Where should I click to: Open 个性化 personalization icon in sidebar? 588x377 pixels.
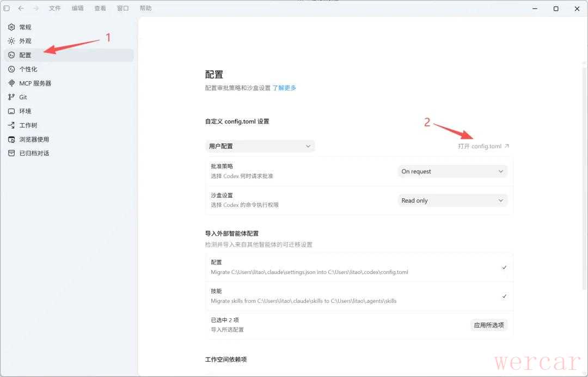pyautogui.click(x=11, y=69)
